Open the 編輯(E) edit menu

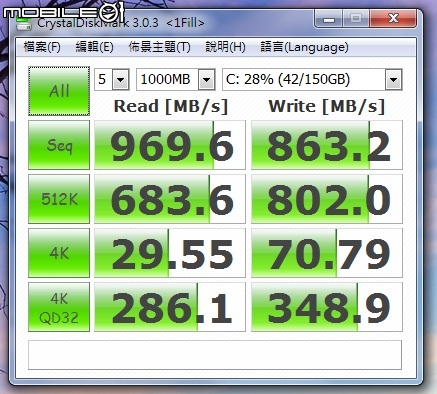pyautogui.click(x=95, y=47)
